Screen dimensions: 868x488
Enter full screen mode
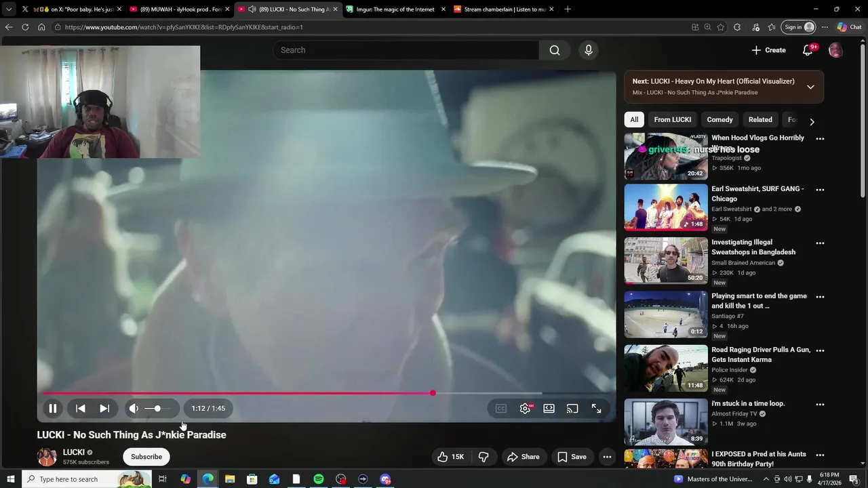coord(596,409)
